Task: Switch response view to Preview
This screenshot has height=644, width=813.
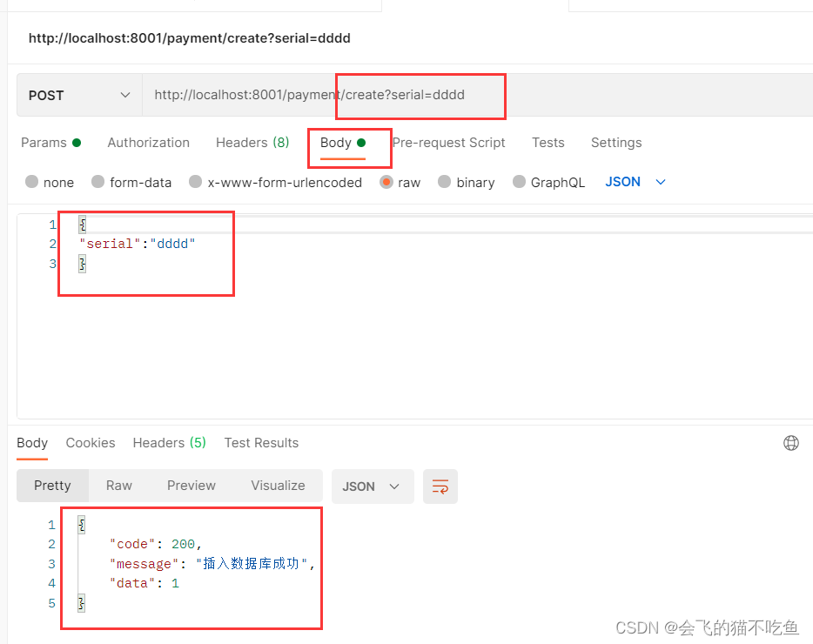Action: point(191,486)
